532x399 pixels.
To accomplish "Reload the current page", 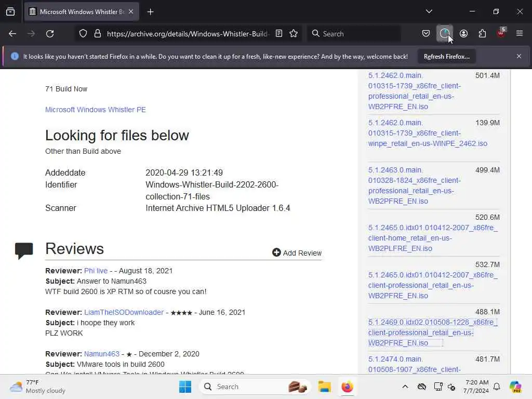I will click(x=50, y=34).
